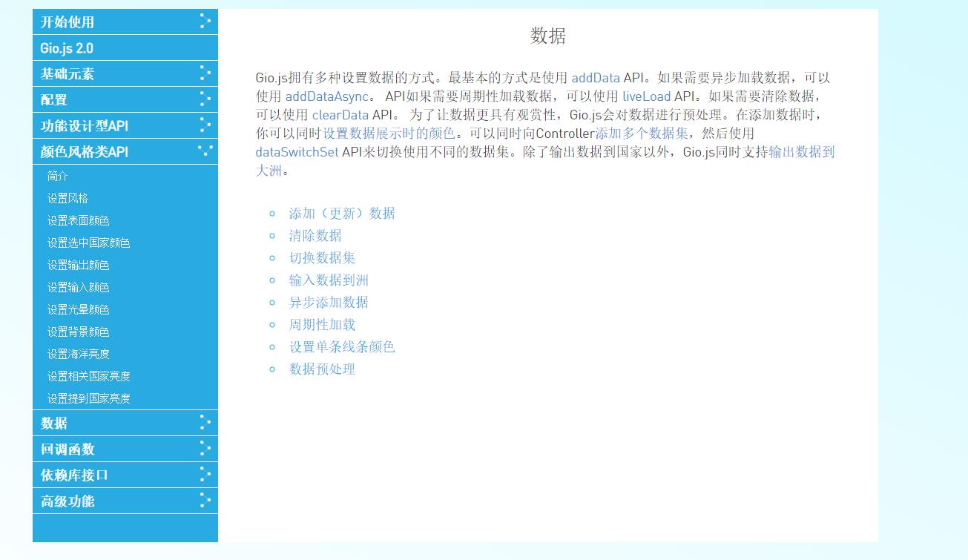Click the 数据 page heading
Viewport: 968px width, 560px height.
548,36
